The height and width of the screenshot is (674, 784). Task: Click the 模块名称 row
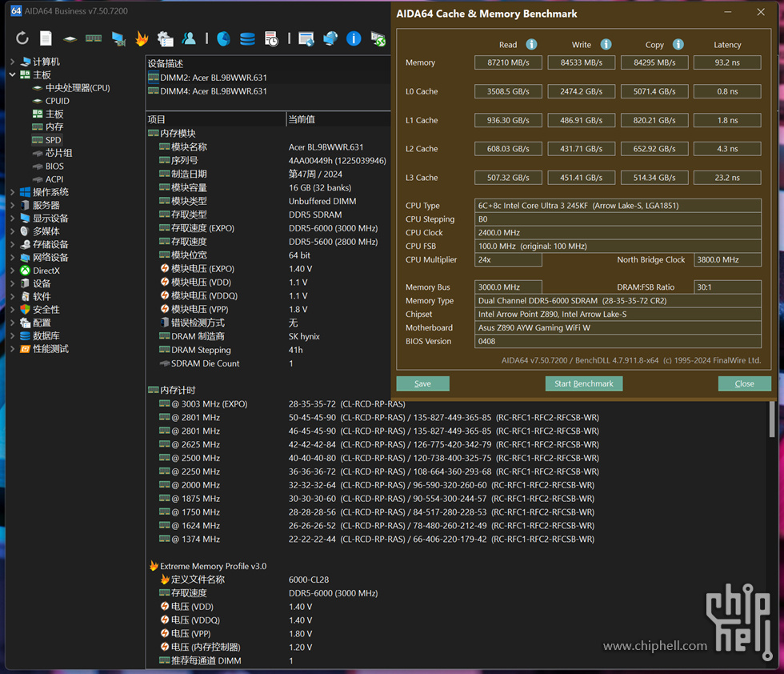(269, 147)
